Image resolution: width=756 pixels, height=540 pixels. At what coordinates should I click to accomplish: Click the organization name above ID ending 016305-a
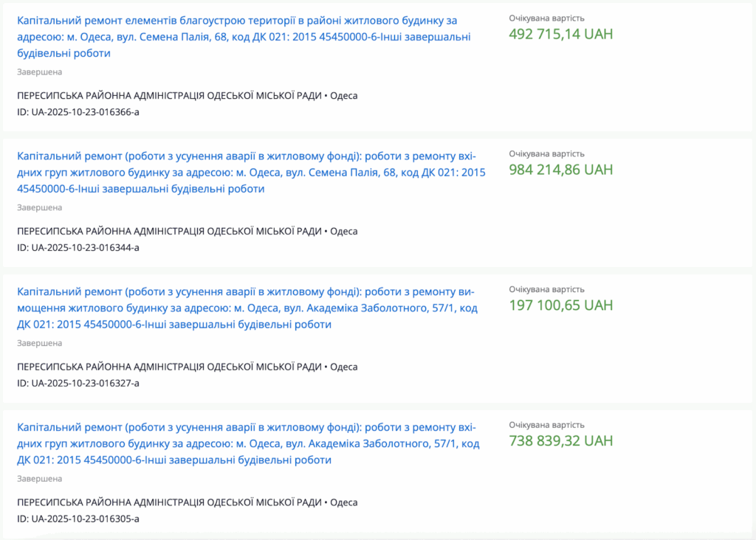[169, 502]
